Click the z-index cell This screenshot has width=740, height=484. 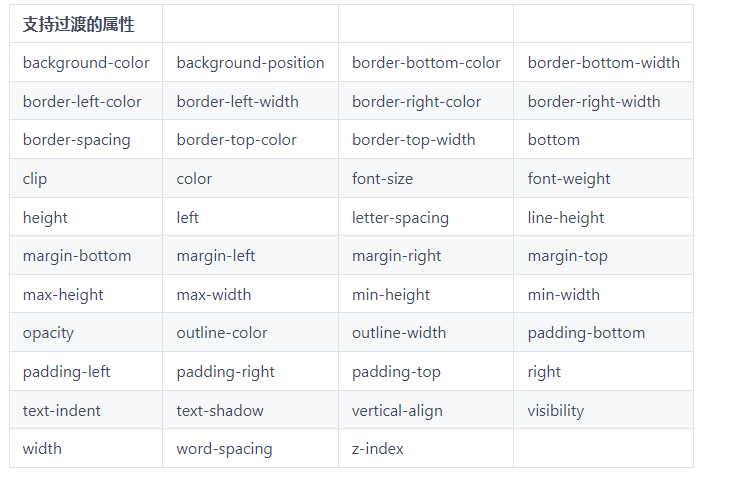coord(378,449)
